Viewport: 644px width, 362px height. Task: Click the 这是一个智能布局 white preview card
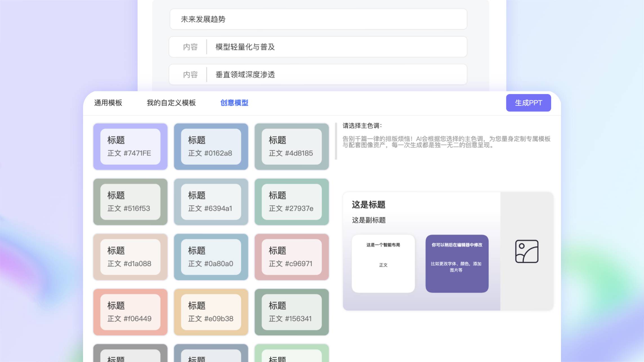point(383,263)
